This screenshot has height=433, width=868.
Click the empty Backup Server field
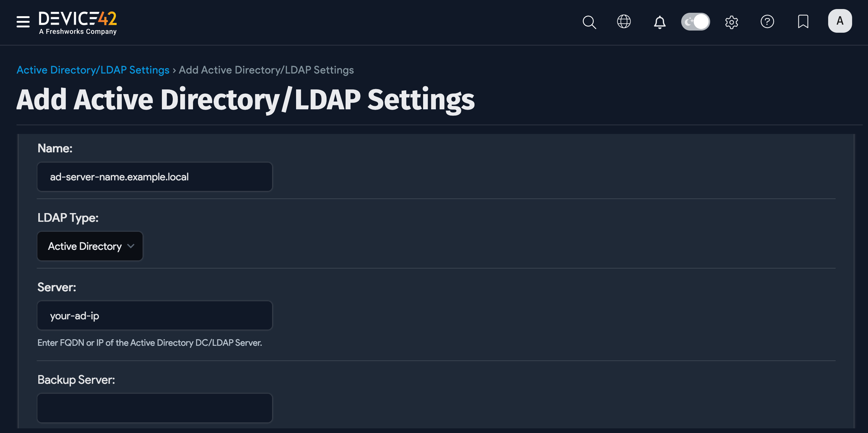[x=154, y=408]
